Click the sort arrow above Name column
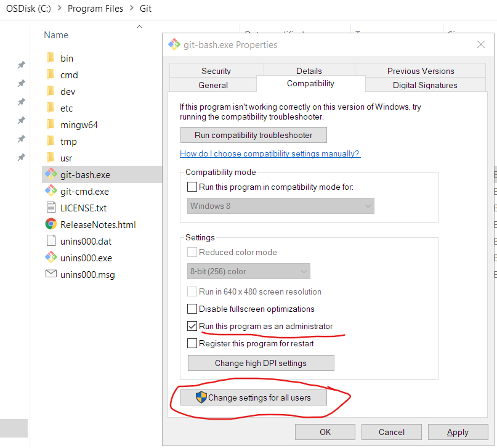This screenshot has height=448, width=497. coord(139,27)
